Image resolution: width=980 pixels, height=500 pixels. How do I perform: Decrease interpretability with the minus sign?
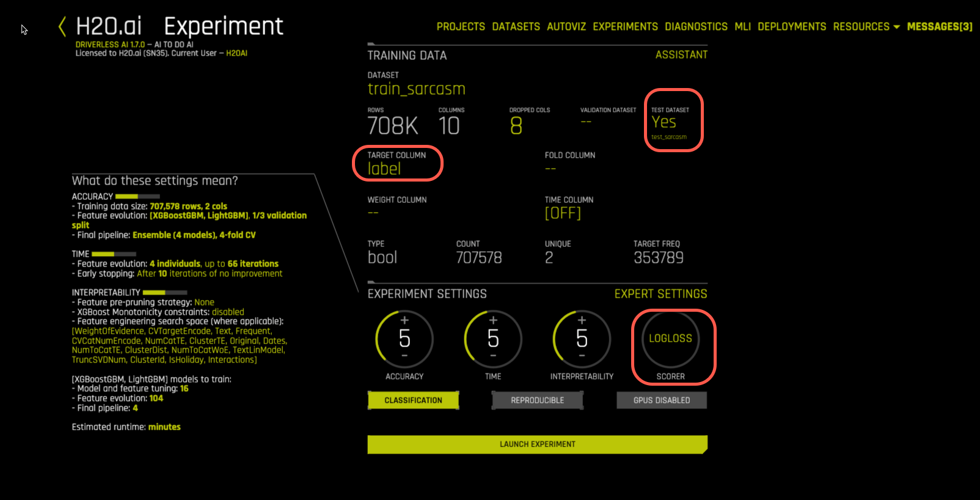(582, 356)
